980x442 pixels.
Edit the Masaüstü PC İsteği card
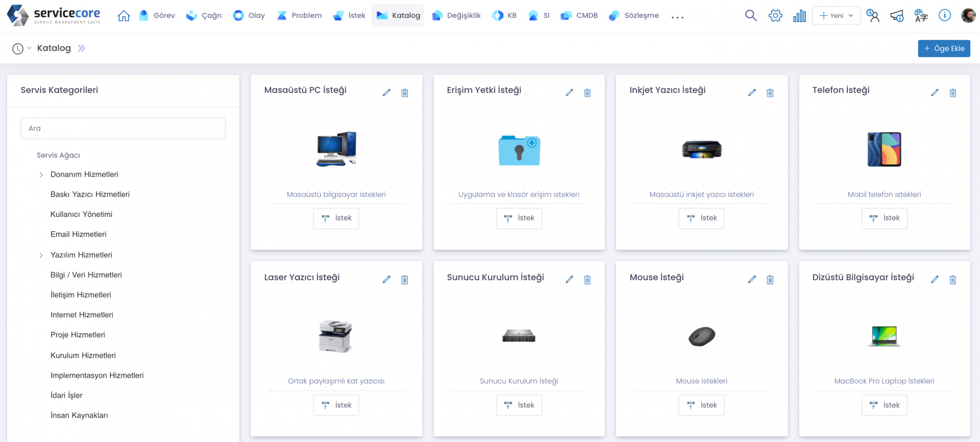point(386,92)
